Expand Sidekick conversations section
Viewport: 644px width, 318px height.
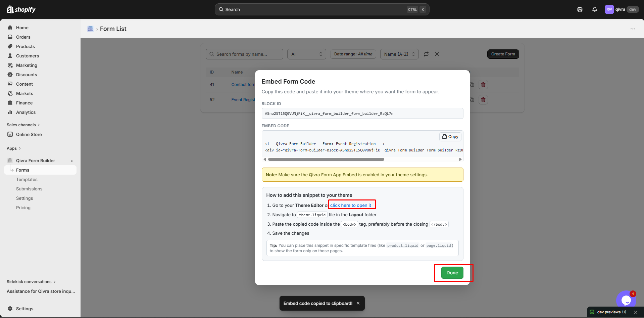click(31, 282)
